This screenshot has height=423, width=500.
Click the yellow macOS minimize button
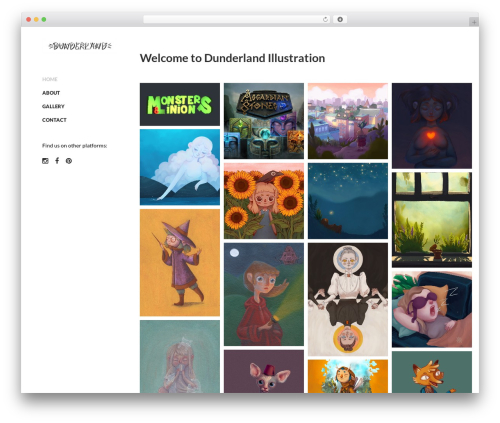(x=36, y=19)
